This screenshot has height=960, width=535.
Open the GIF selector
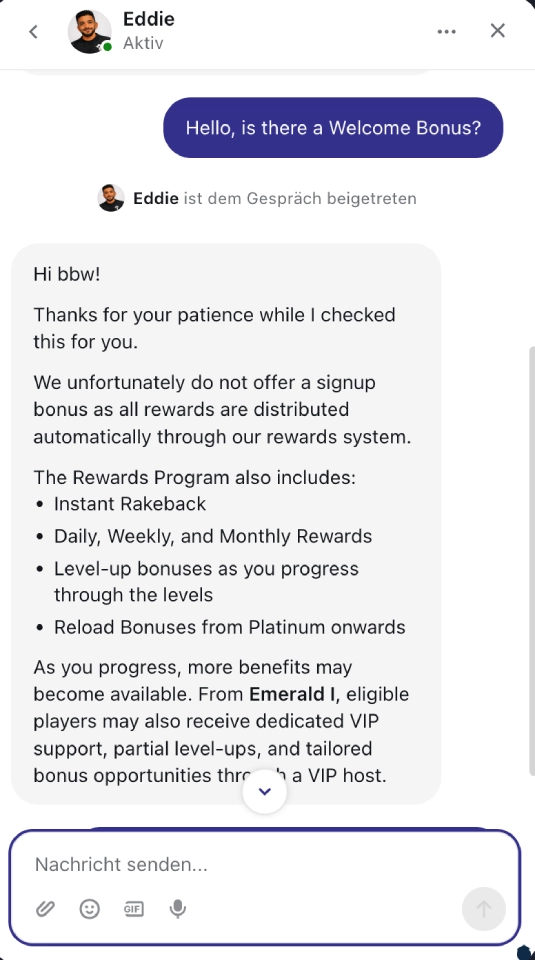click(x=133, y=909)
